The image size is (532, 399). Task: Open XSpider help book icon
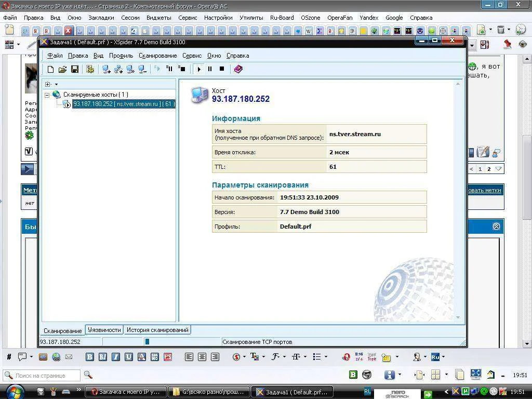pos(238,69)
